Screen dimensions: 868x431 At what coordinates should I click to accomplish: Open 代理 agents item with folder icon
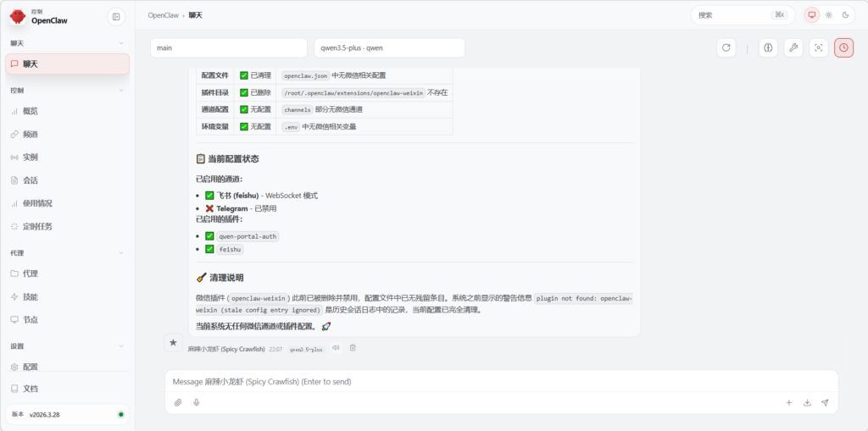[x=68, y=274]
